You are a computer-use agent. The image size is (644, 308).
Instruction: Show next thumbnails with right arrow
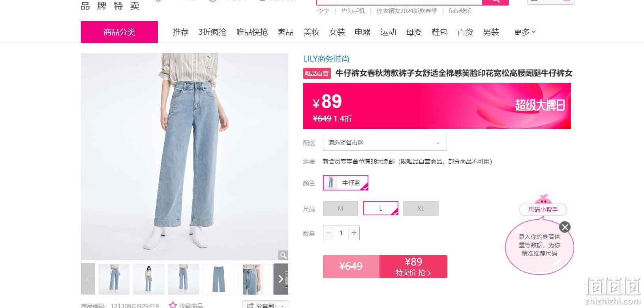(281, 279)
